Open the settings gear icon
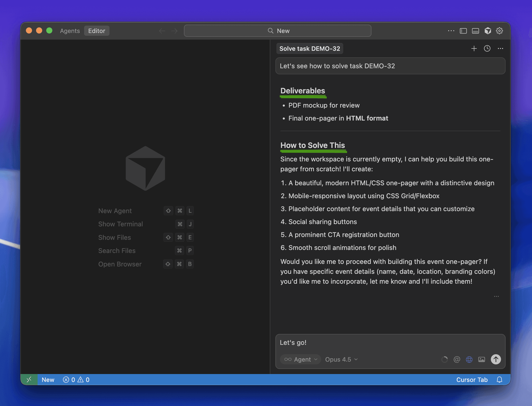 tap(499, 31)
